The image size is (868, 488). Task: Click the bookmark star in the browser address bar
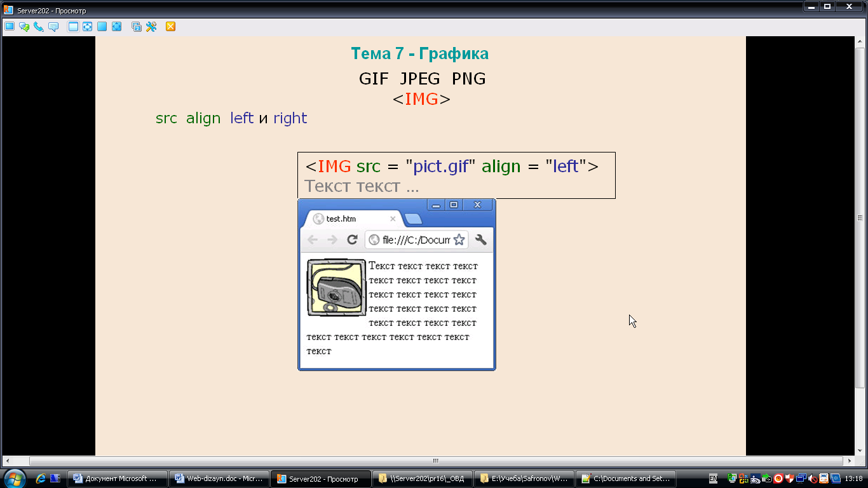pos(459,240)
